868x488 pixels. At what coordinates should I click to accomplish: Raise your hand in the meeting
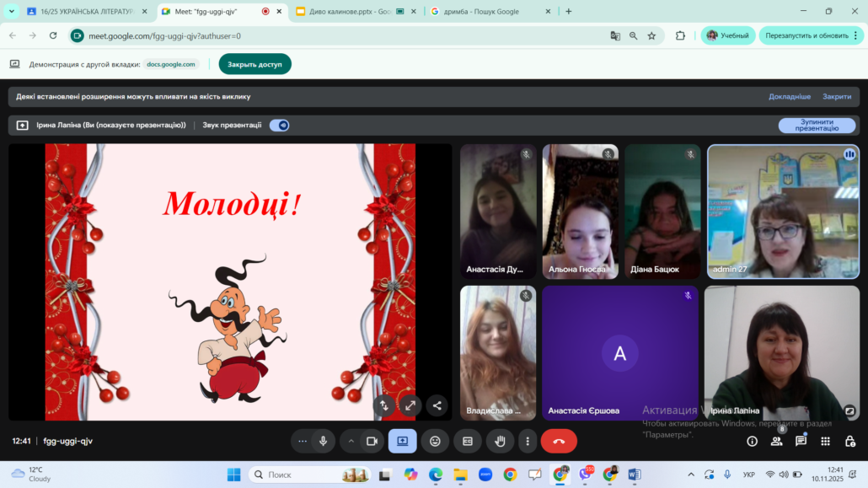point(500,441)
